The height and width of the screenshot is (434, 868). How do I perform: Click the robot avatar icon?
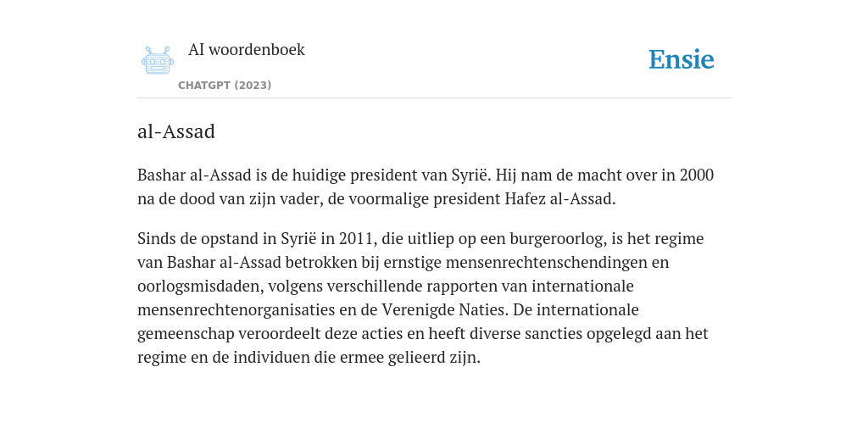tap(158, 60)
